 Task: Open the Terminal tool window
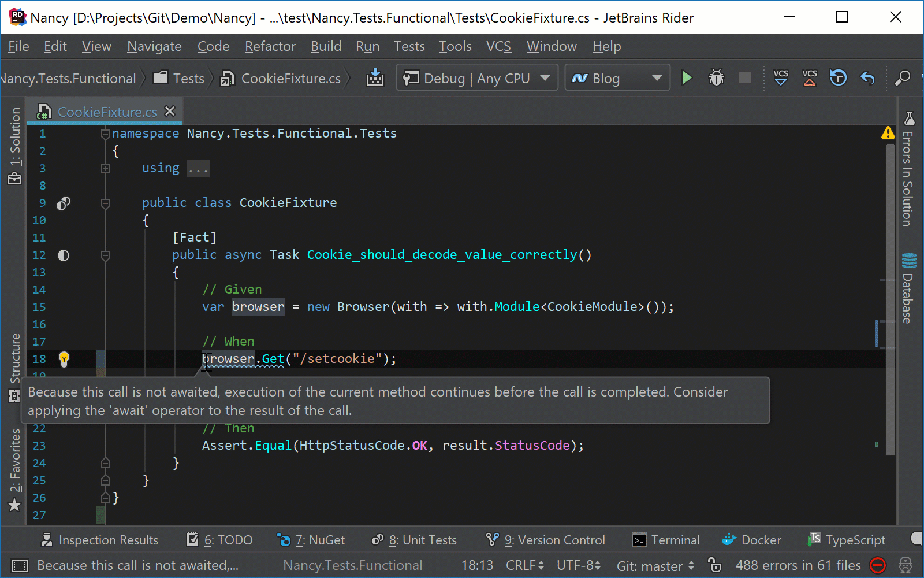[x=666, y=540]
